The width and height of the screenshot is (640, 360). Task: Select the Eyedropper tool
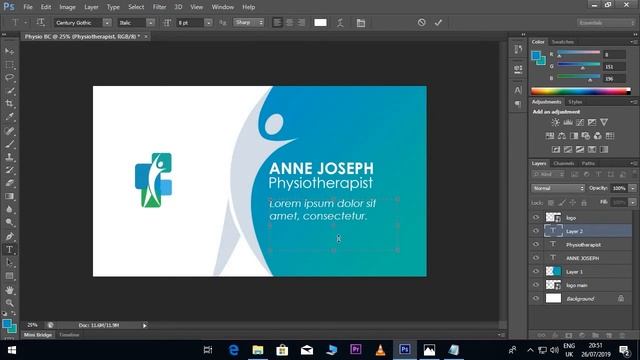tap(9, 117)
